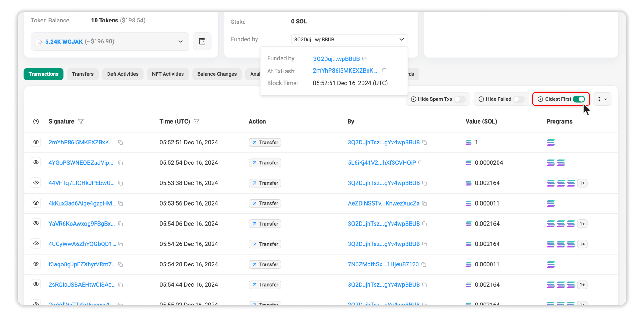Click the copy icon beside the WOJAK token selector
This screenshot has width=644, height=318.
202,41
